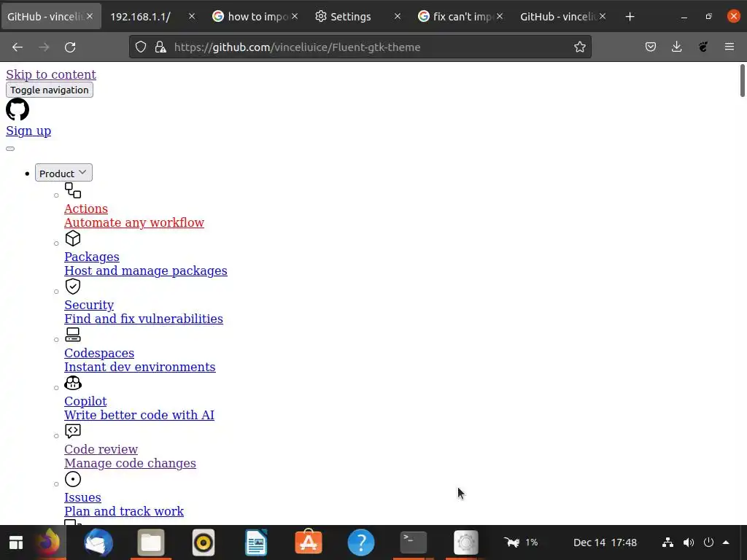Image resolution: width=747 pixels, height=560 pixels.
Task: Launch Thunderbird mail from the taskbar
Action: (98, 542)
